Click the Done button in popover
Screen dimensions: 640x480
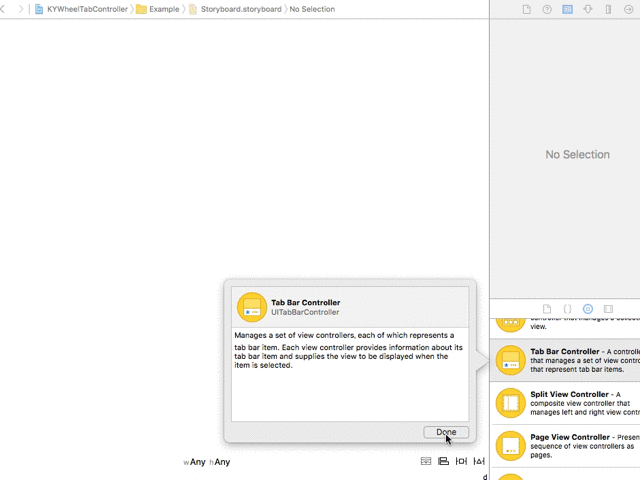tap(446, 432)
